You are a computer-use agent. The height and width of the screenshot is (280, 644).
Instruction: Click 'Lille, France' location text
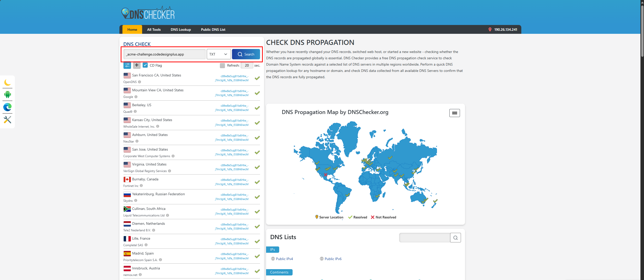(141, 238)
